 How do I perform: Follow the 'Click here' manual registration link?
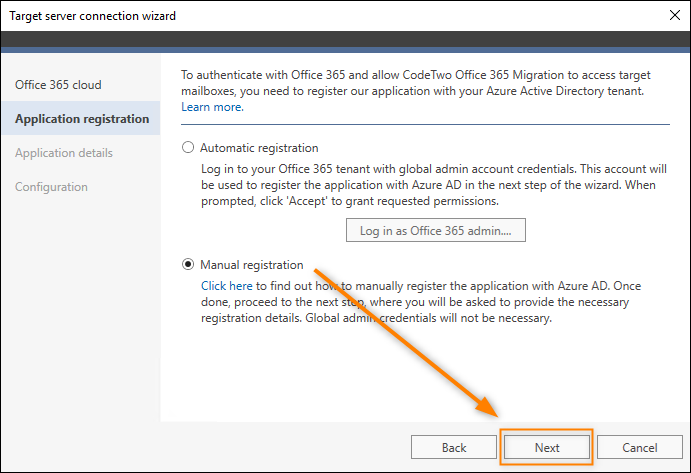click(x=227, y=286)
